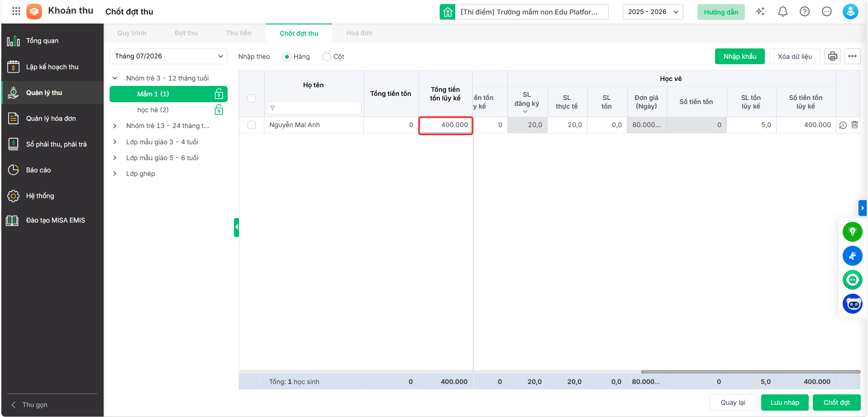The height and width of the screenshot is (417, 868).
Task: Expand Nhóm trẻ 13 - 24 tháng group
Action: point(115,126)
